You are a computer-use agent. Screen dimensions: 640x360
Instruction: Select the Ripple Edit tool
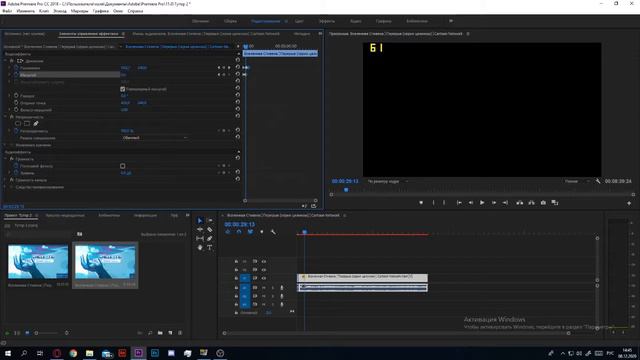point(200,229)
